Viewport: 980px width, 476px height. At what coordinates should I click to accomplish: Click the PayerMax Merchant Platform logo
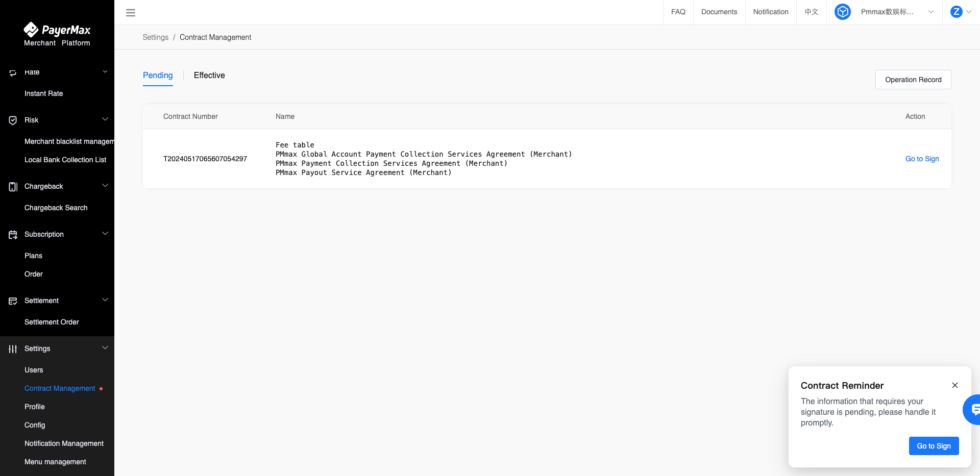(57, 34)
